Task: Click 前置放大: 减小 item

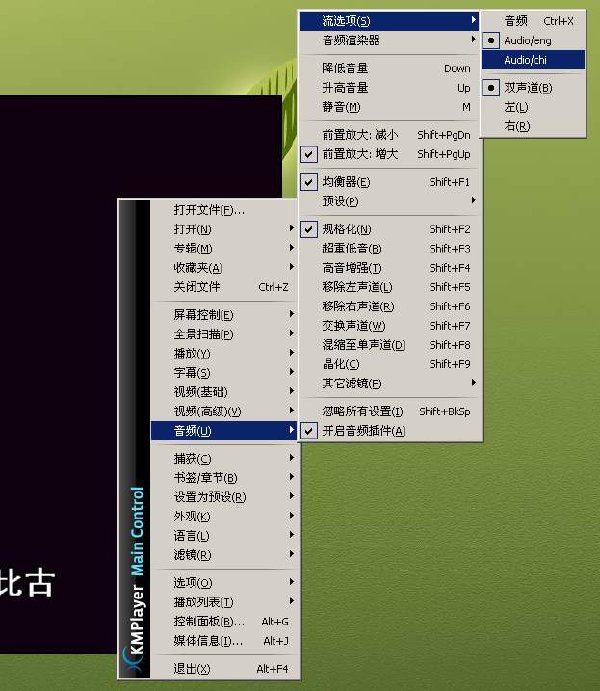Action: point(390,135)
